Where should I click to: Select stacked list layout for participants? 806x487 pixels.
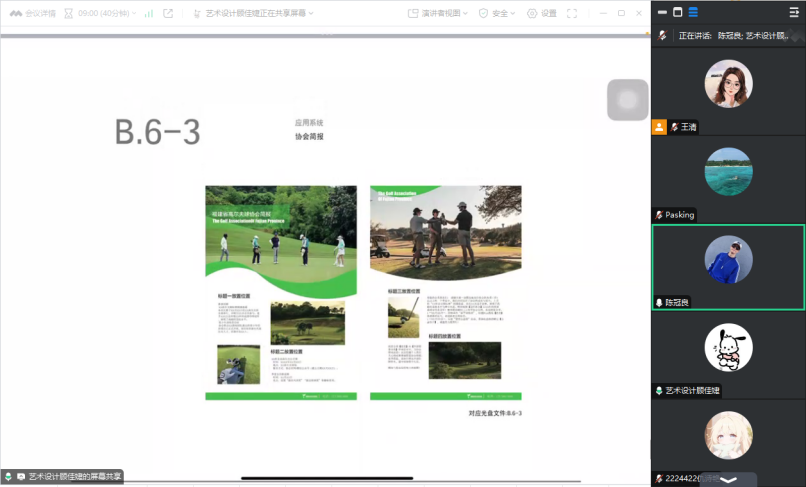(693, 12)
